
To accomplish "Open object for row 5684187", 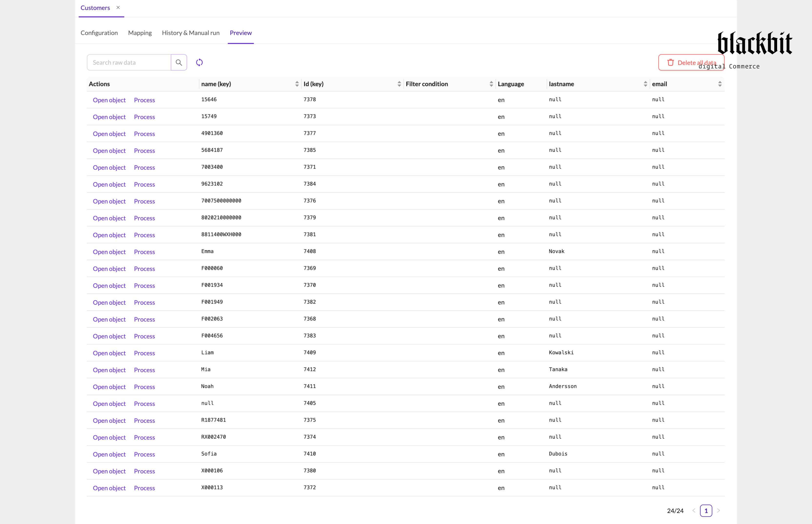I will (109, 151).
